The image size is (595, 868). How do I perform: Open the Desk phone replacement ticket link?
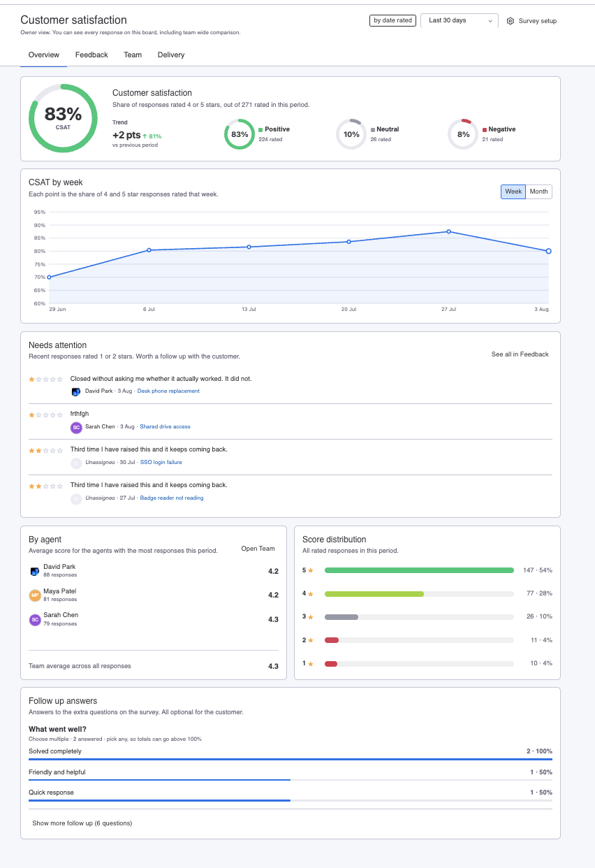pyautogui.click(x=168, y=391)
